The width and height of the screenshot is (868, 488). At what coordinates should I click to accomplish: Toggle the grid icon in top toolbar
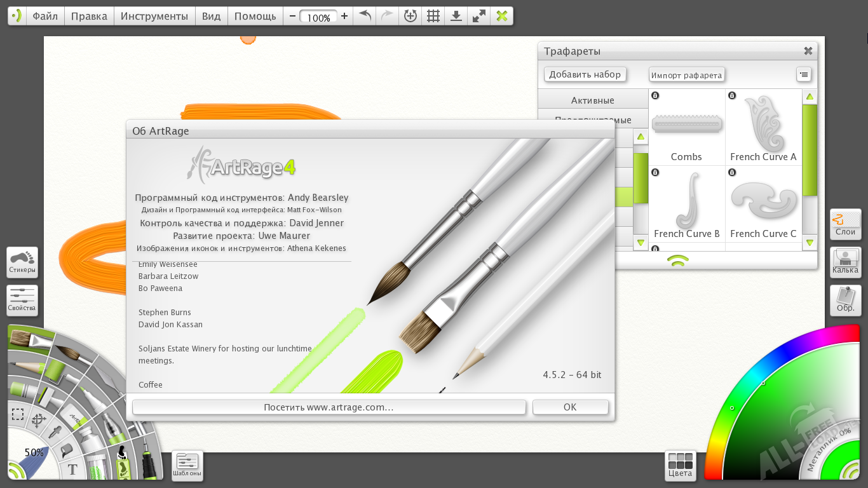tap(433, 17)
